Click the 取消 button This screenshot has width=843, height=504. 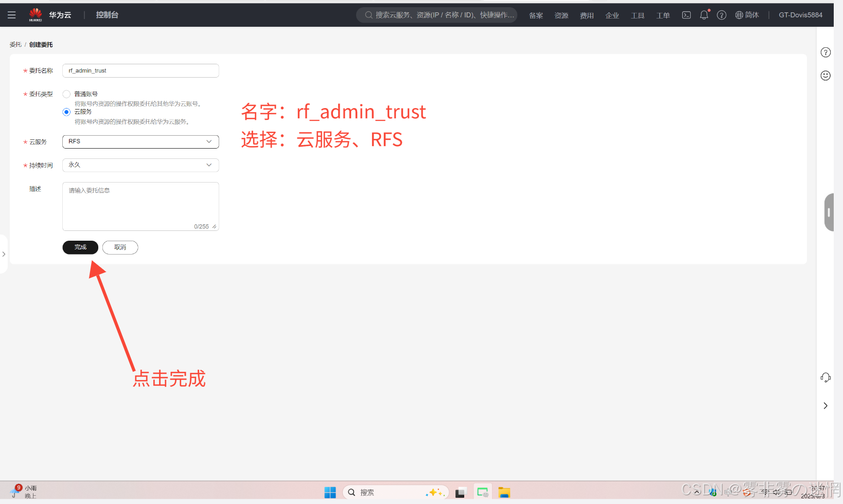120,247
